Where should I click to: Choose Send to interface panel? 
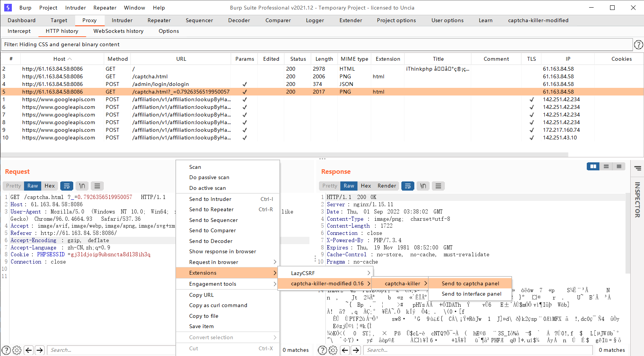[x=470, y=294]
